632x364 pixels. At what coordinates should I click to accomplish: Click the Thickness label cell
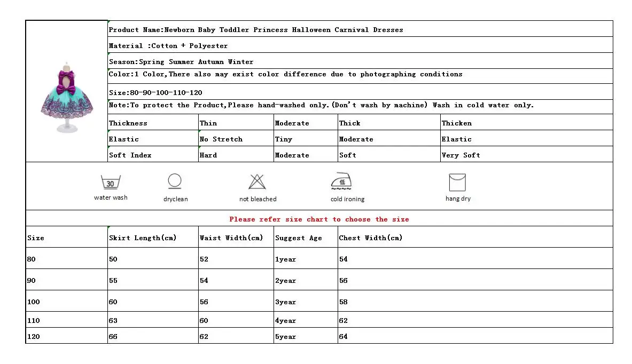(153, 122)
